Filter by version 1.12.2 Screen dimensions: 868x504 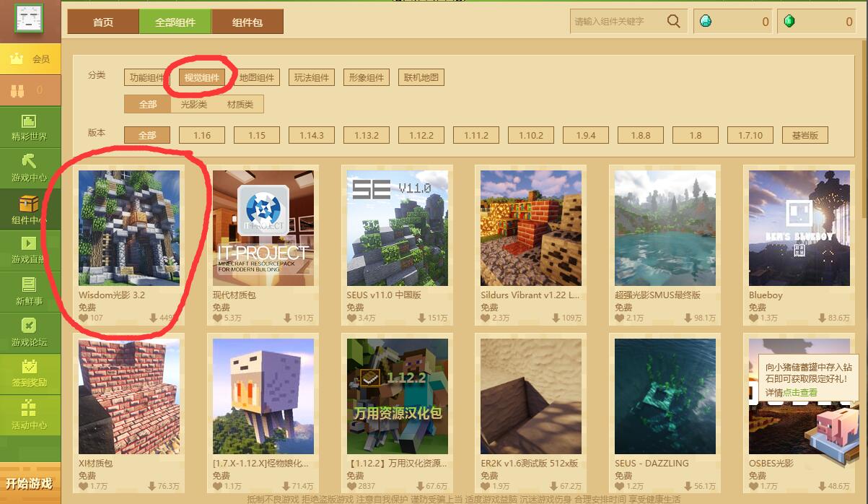pyautogui.click(x=421, y=135)
